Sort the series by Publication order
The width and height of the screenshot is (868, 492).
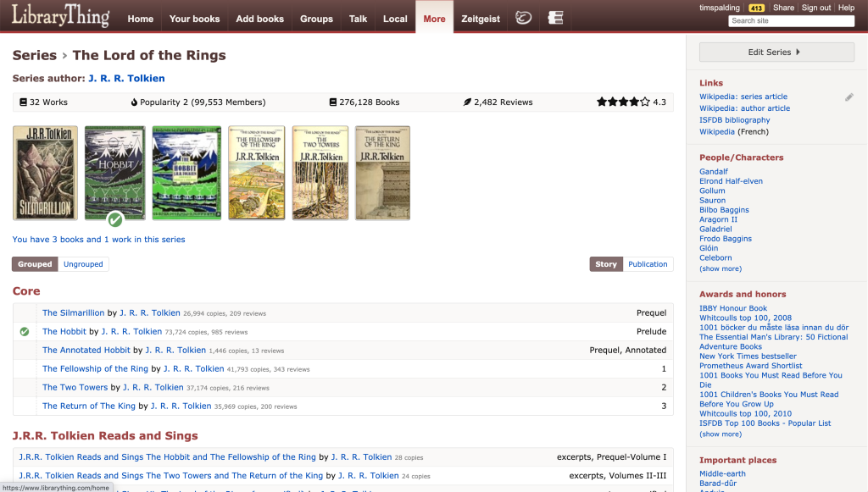coord(648,264)
